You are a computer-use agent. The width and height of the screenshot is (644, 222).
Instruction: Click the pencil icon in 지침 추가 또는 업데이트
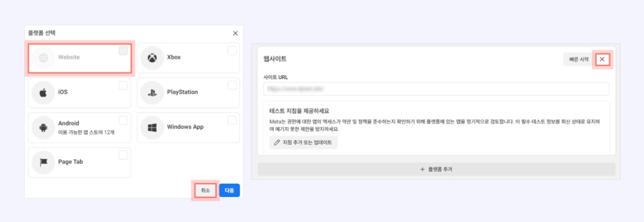pos(276,142)
